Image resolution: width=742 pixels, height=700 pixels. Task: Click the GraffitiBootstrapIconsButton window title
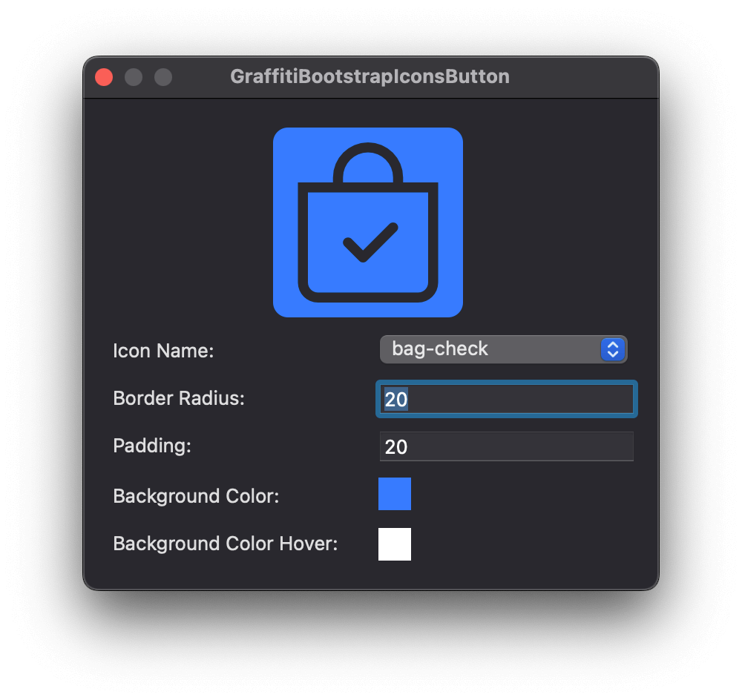(370, 76)
